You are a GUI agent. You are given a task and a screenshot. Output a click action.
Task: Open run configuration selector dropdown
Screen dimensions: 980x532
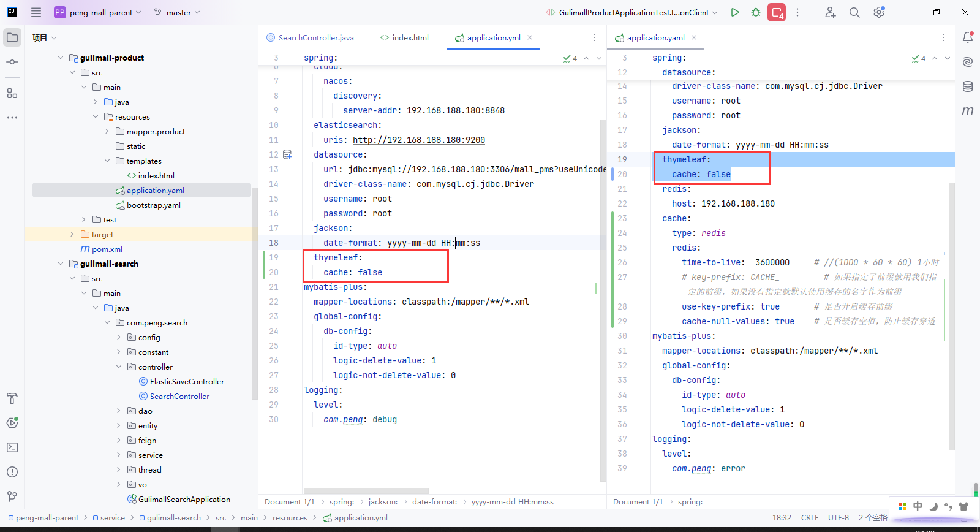[x=632, y=12]
